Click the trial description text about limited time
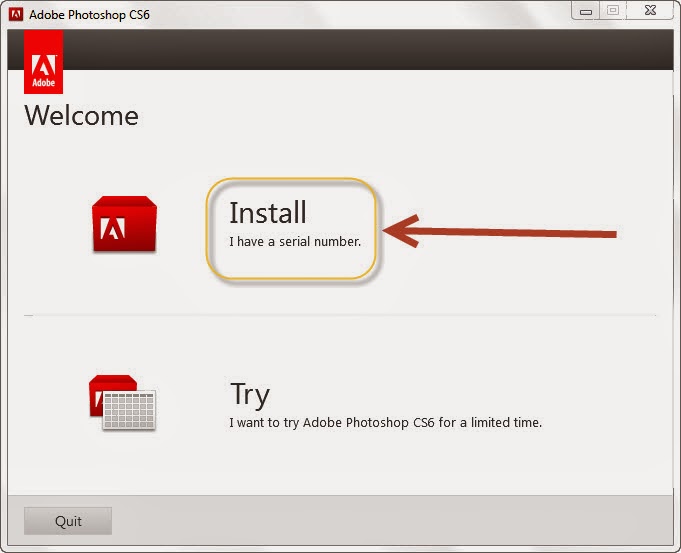Image resolution: width=681 pixels, height=553 pixels. [x=385, y=422]
